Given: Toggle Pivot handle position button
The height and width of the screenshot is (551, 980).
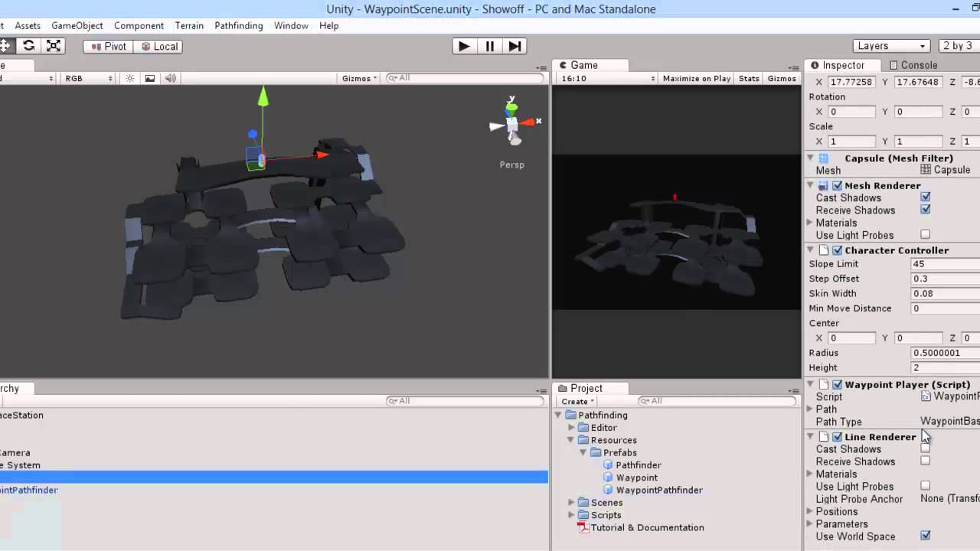Looking at the screenshot, I should [108, 46].
